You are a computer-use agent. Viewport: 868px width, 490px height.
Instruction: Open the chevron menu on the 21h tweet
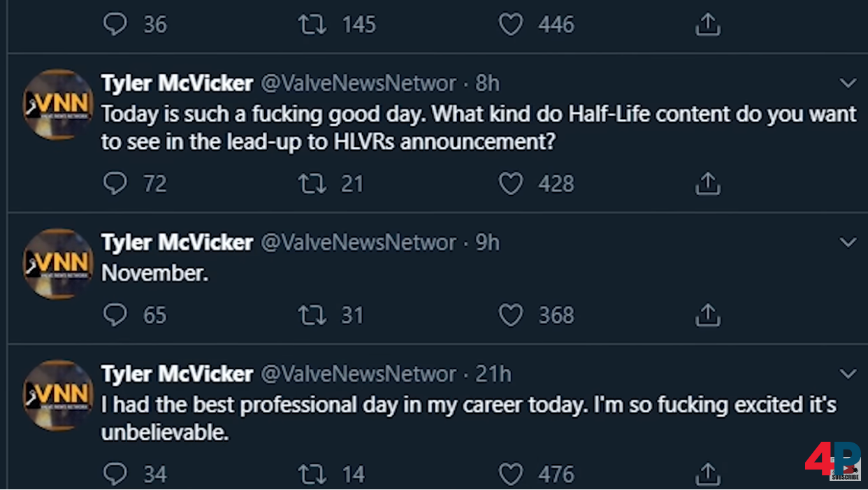(848, 374)
